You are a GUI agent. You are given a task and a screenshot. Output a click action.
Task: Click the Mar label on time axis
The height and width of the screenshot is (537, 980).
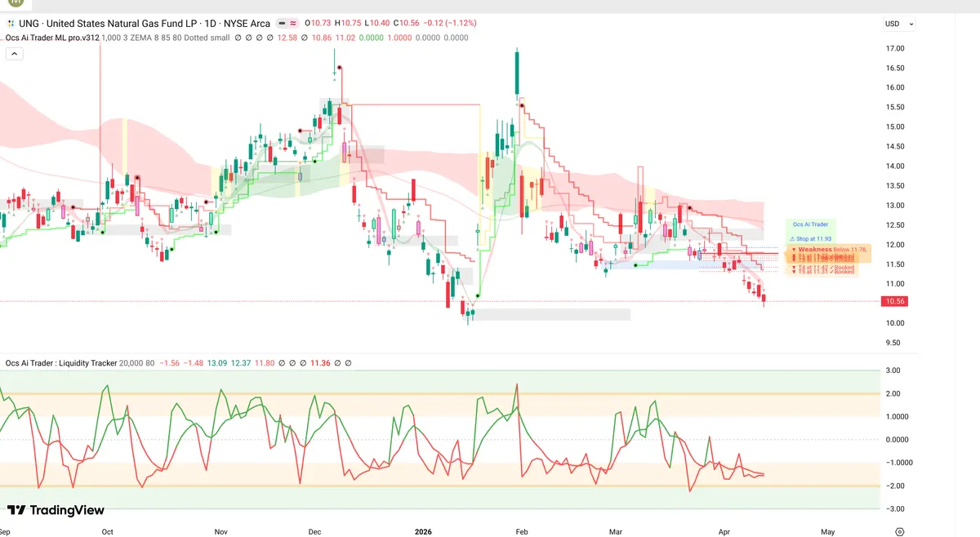(616, 531)
